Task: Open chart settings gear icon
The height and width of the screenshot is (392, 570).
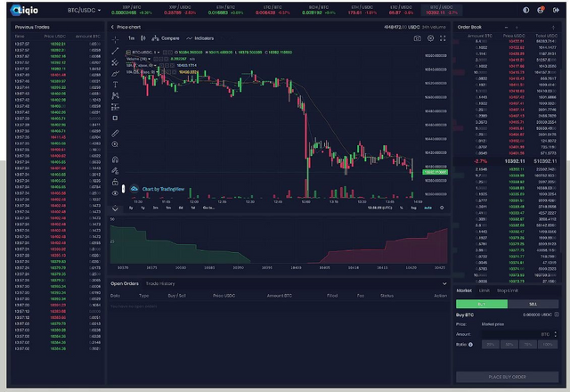Action: pos(430,38)
